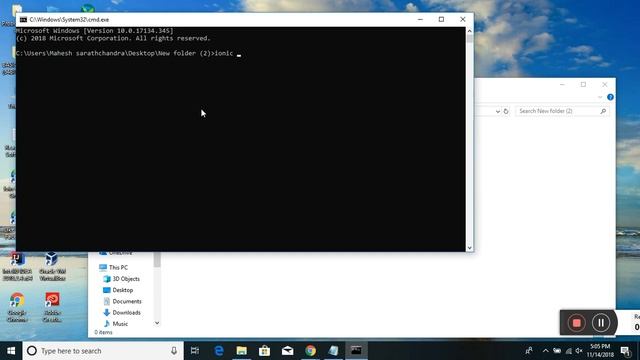The image size is (640, 360).
Task: Click the command line with 'ionic' typed
Action: (129, 53)
